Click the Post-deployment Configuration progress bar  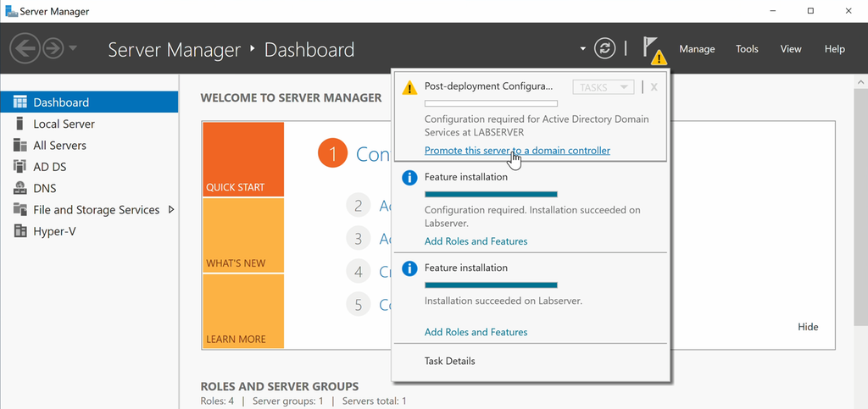click(491, 103)
